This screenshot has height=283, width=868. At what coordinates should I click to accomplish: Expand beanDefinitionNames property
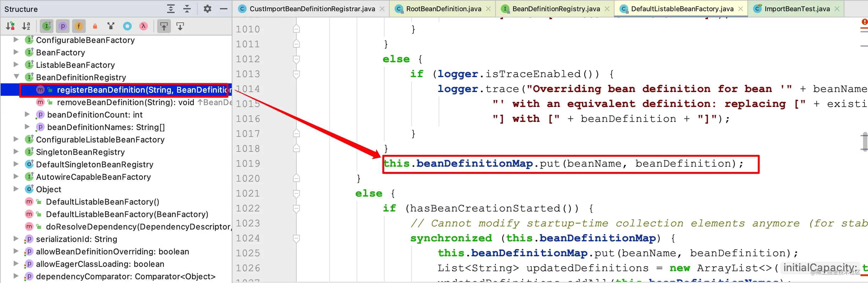point(27,127)
